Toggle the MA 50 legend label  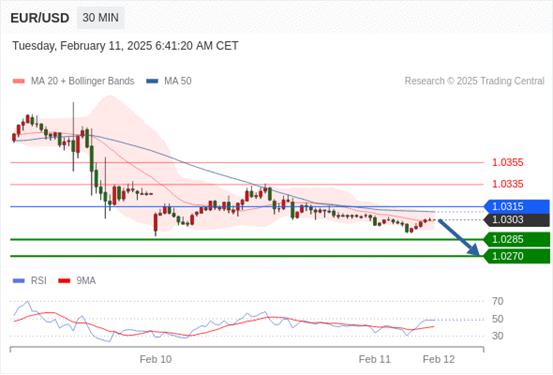tap(178, 81)
